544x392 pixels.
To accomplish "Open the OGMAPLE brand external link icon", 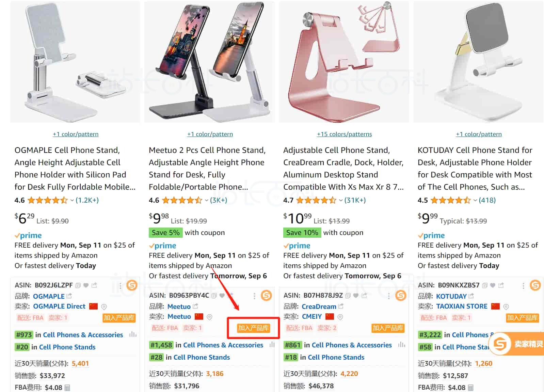I will click(69, 296).
